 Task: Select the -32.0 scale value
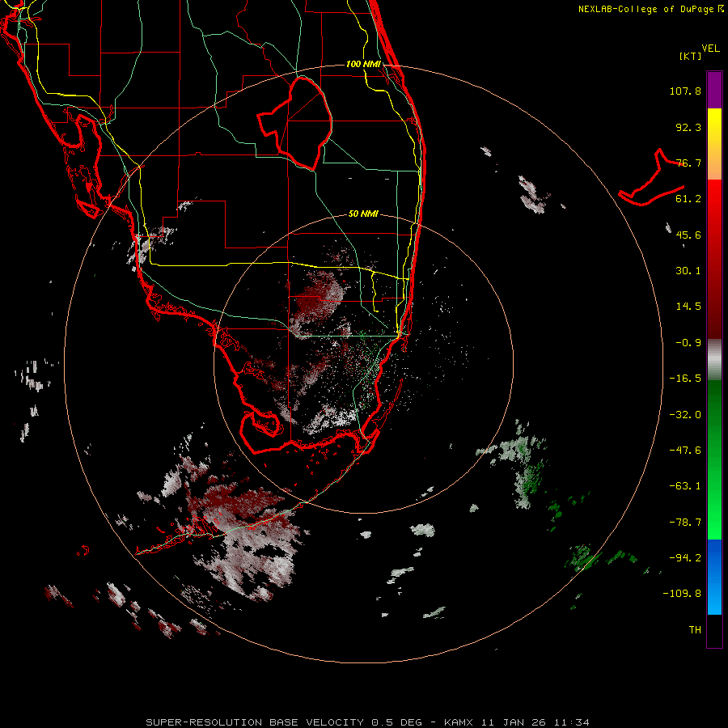pyautogui.click(x=685, y=415)
